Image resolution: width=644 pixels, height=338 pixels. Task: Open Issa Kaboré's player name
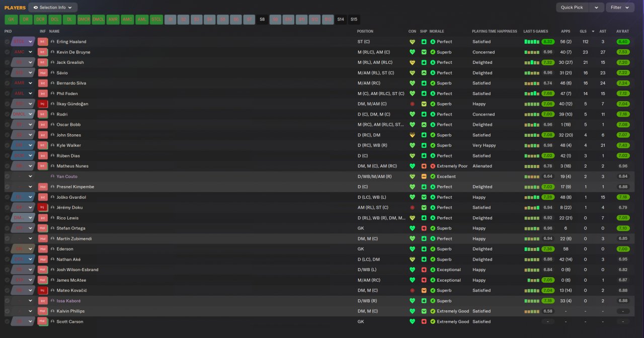(68, 301)
